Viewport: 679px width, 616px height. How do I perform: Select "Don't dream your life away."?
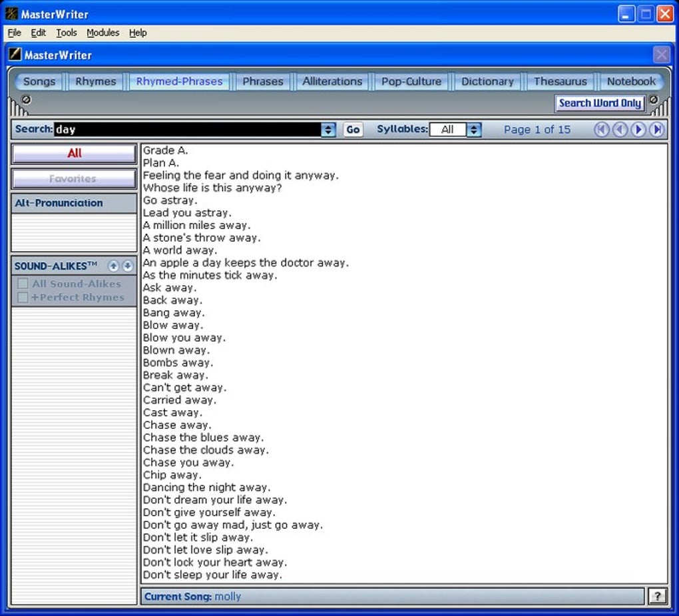[215, 500]
